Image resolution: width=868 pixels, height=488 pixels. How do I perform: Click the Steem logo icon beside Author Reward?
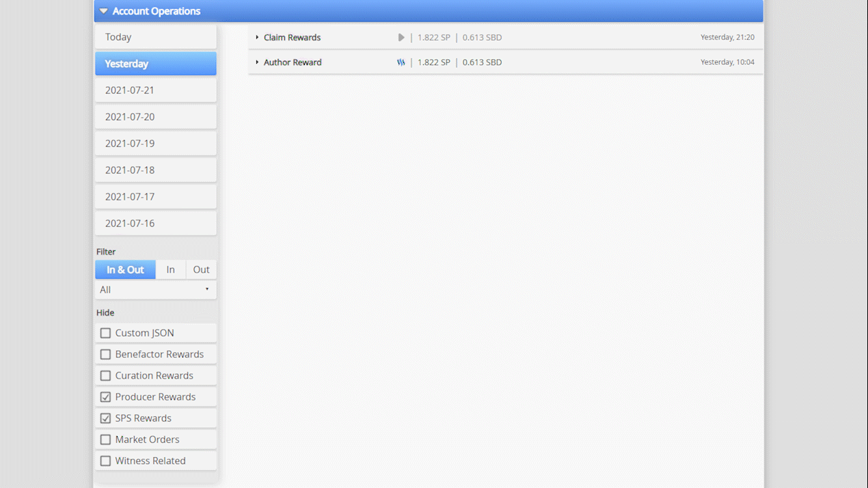point(401,62)
